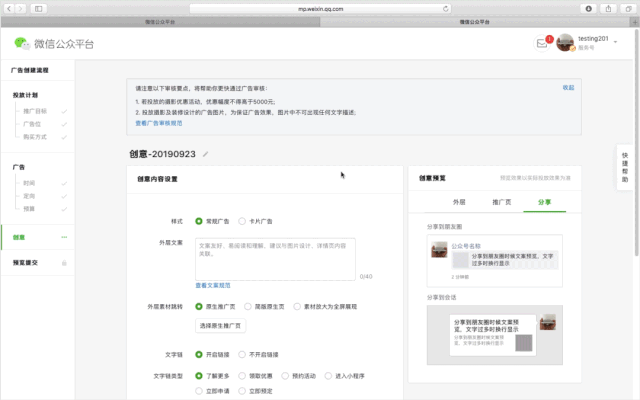Click the WeChat 微信公众平台 logo
Viewport: 640px width, 400px height.
click(54, 43)
